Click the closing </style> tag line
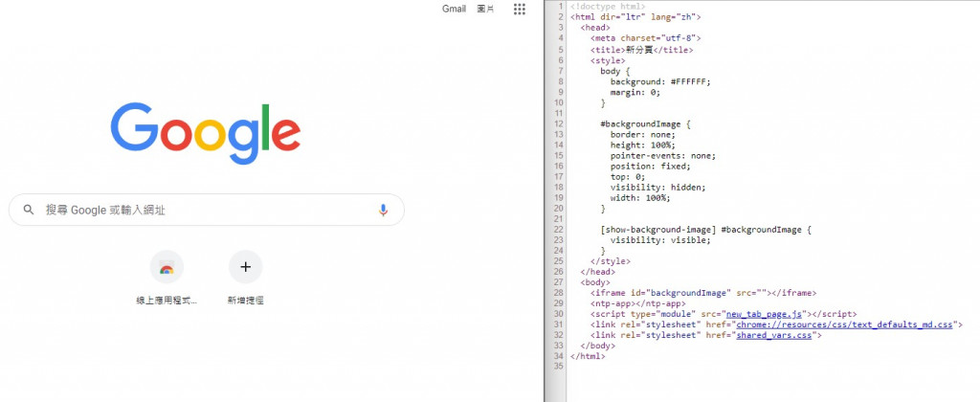This screenshot has height=402, width=980. 610,261
